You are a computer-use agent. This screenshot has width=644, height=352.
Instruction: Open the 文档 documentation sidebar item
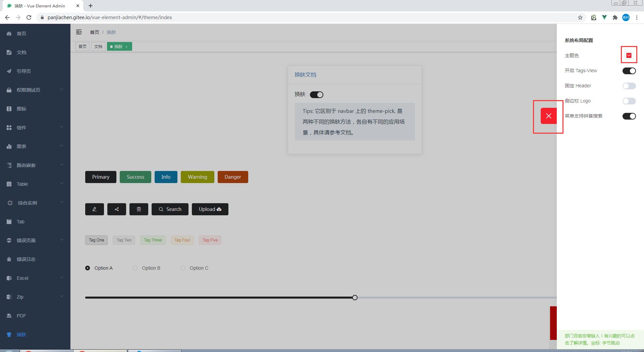35,52
